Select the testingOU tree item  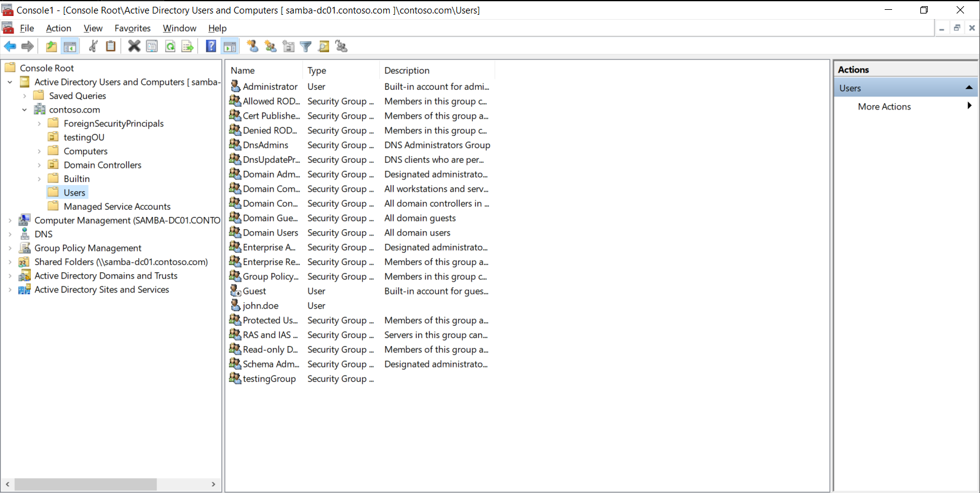(84, 137)
